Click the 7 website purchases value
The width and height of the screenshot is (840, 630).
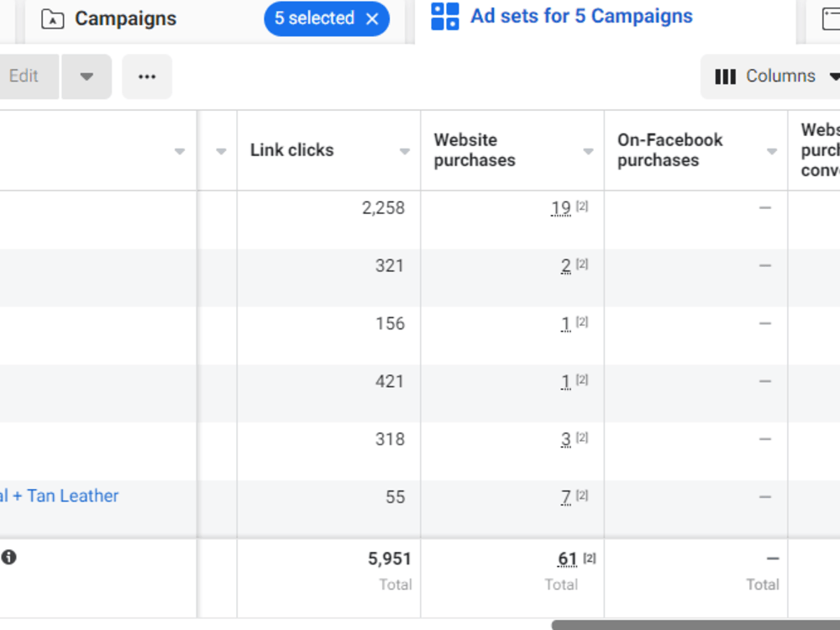point(565,497)
